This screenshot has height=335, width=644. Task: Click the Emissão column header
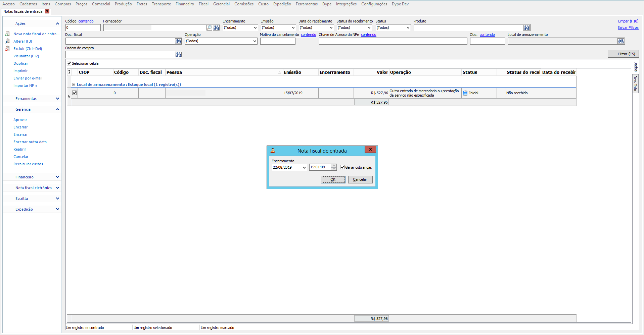click(x=301, y=72)
